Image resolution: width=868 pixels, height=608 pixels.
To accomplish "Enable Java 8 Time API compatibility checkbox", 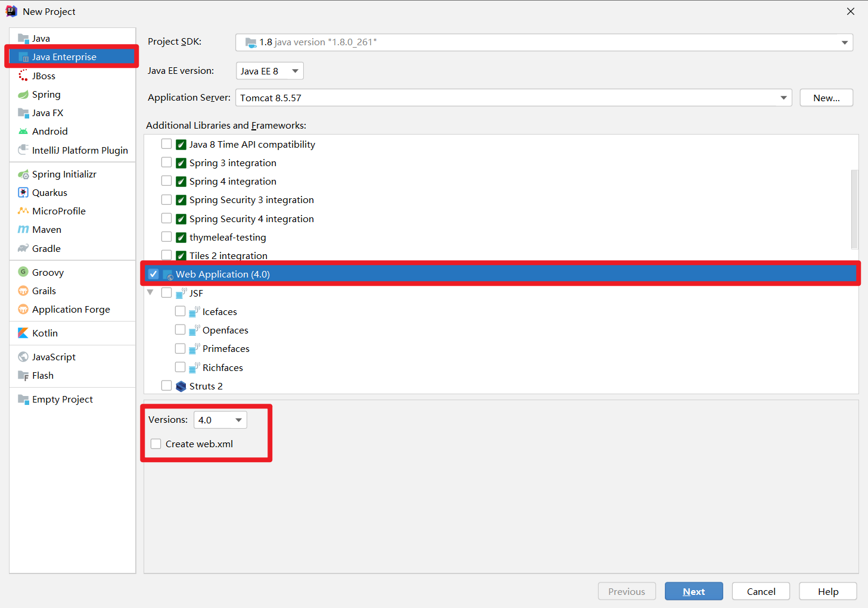I will tap(167, 144).
